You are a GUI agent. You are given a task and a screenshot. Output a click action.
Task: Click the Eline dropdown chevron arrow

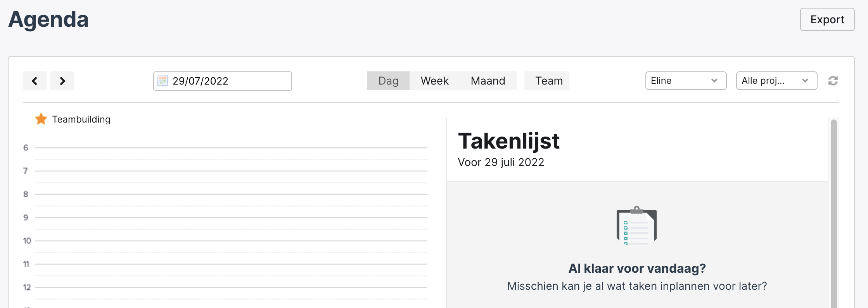714,81
